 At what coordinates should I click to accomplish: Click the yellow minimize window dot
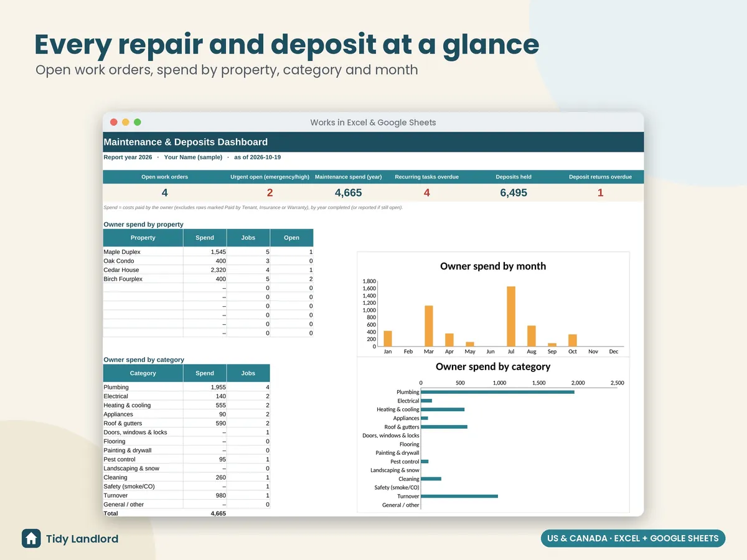126,122
